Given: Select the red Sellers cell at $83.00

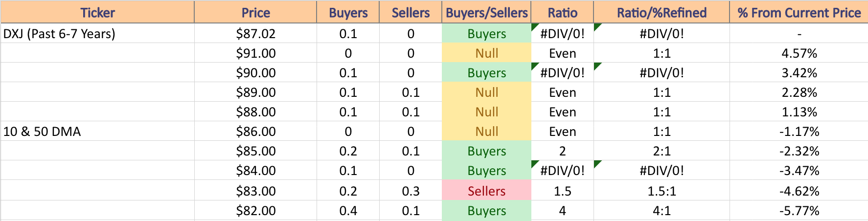Looking at the screenshot, I should tap(486, 191).
